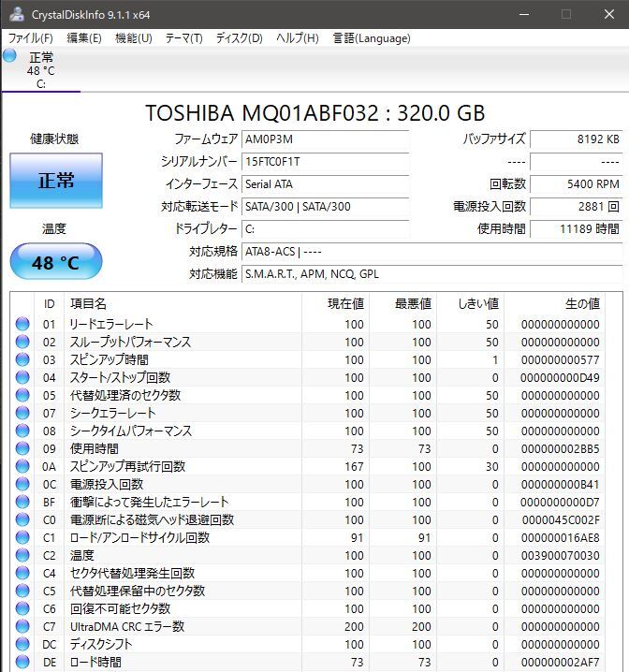Click status orb for 07 シークエラーレート row
Viewport: 629px width, 672px height.
coord(22,413)
